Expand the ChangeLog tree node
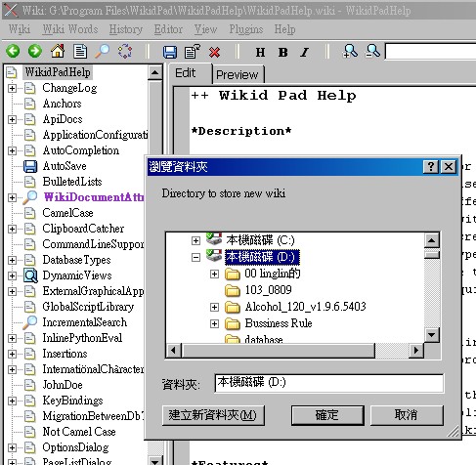This screenshot has width=476, height=465. tap(12, 88)
